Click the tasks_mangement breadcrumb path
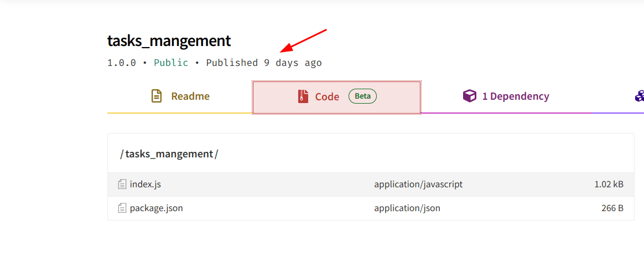Screen dimensions: 644x266 click(x=169, y=154)
